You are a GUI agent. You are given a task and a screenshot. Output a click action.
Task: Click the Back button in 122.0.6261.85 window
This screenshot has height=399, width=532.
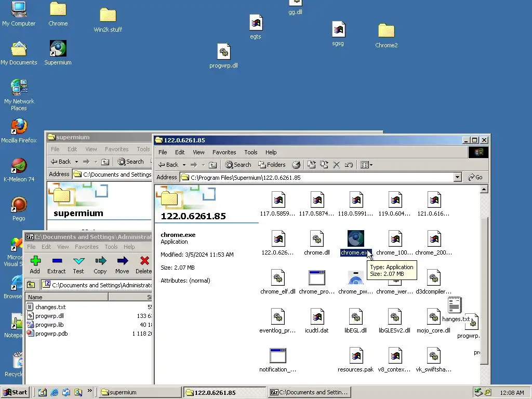point(168,165)
